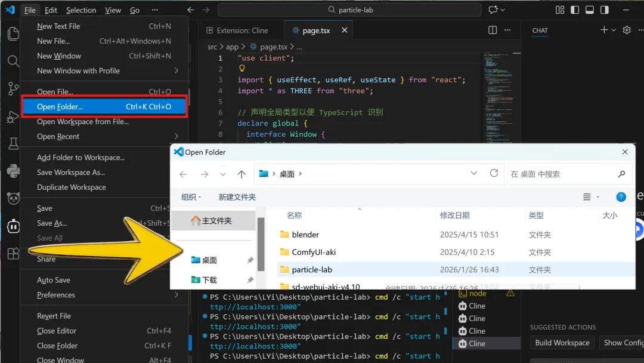Go back using the title bar arrow
Screen dimensions: 644x363
tap(191, 10)
